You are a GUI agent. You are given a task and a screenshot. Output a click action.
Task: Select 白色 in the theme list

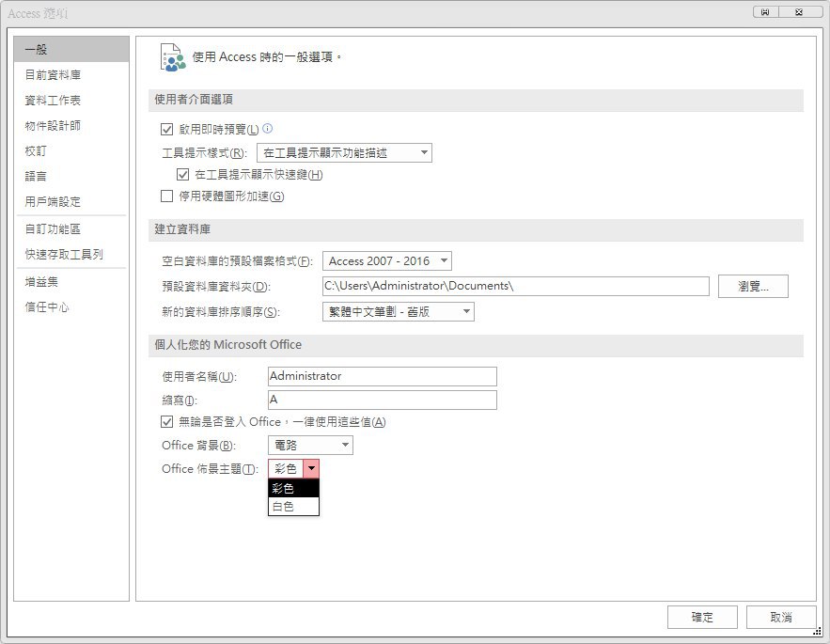[x=294, y=507]
